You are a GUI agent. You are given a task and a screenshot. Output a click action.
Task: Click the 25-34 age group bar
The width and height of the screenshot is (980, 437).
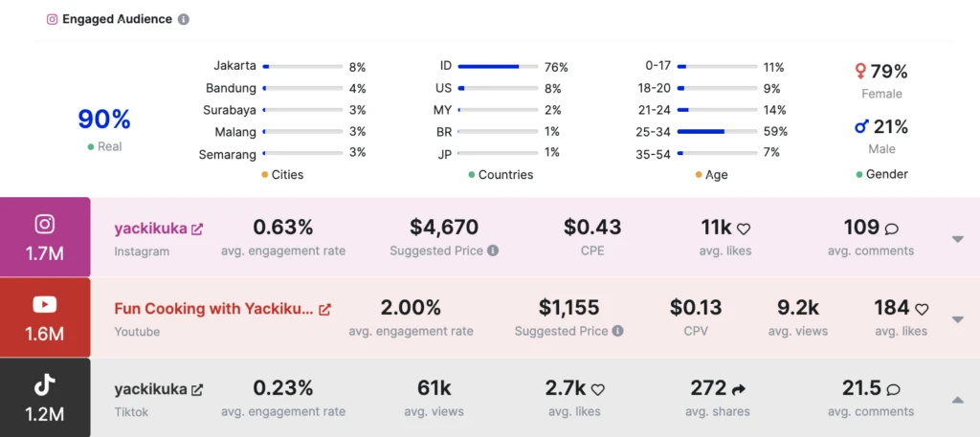click(718, 131)
